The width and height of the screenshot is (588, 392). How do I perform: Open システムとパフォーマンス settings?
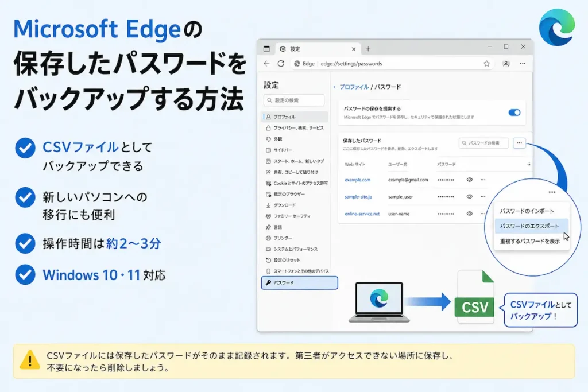coord(292,249)
